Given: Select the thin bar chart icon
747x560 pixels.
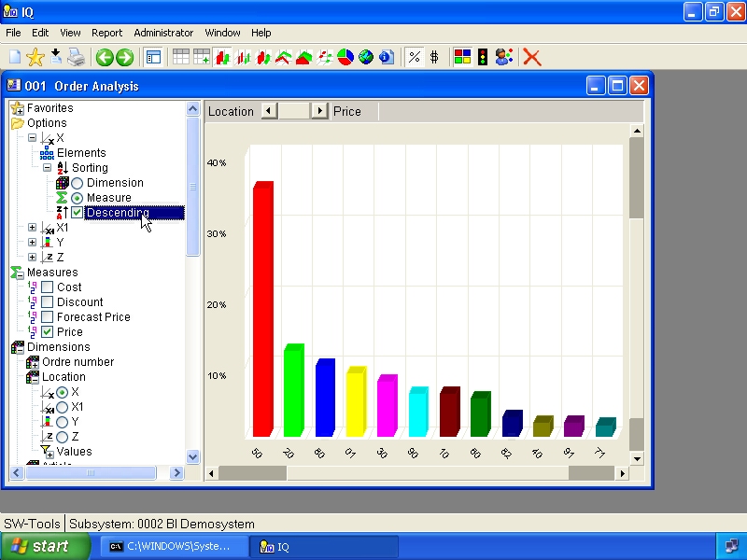Looking at the screenshot, I should click(244, 57).
